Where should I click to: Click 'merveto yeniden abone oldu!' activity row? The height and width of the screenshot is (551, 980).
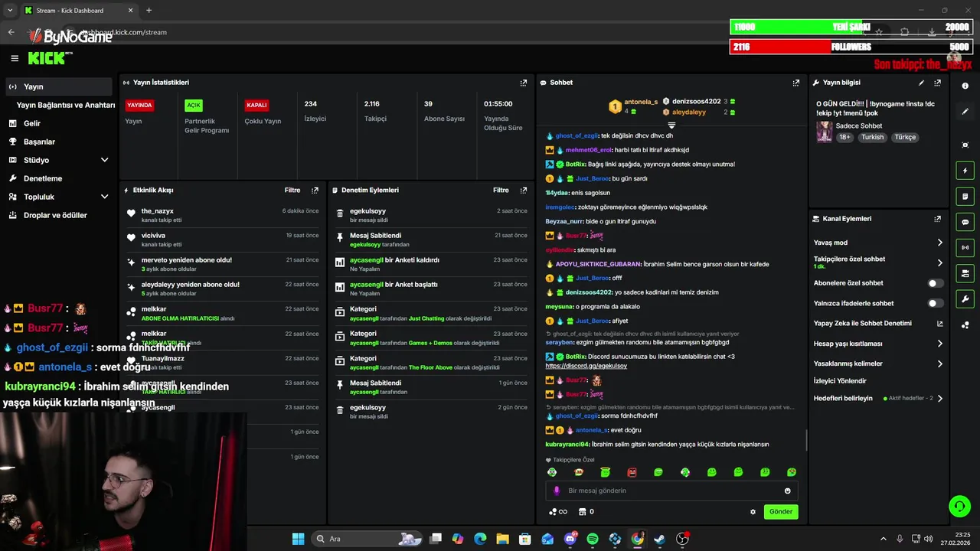[x=222, y=264]
